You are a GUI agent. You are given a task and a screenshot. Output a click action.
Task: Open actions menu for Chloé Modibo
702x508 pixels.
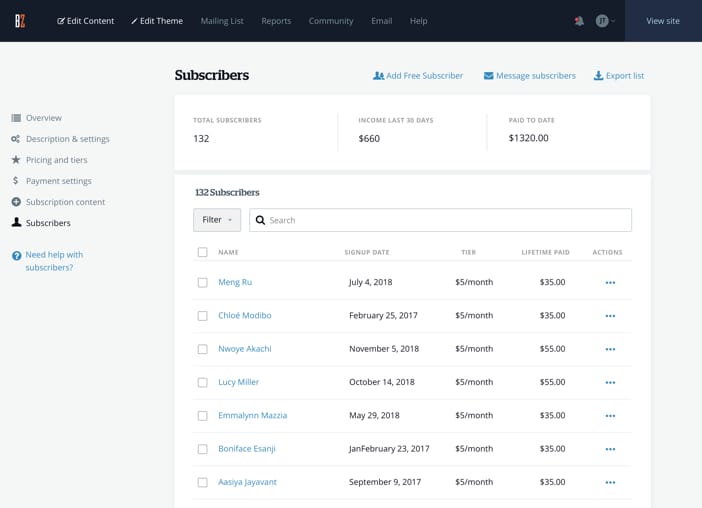tap(610, 316)
